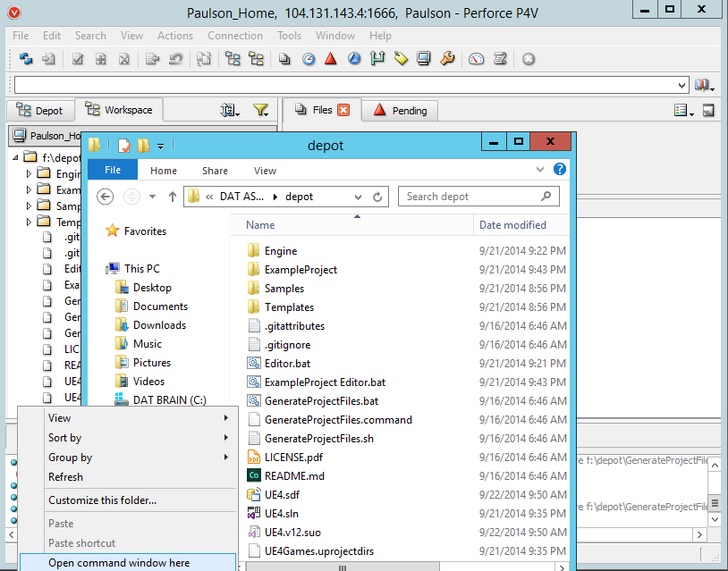
Task: Refresh the view with the P4V refresh icon
Action: 25,59
